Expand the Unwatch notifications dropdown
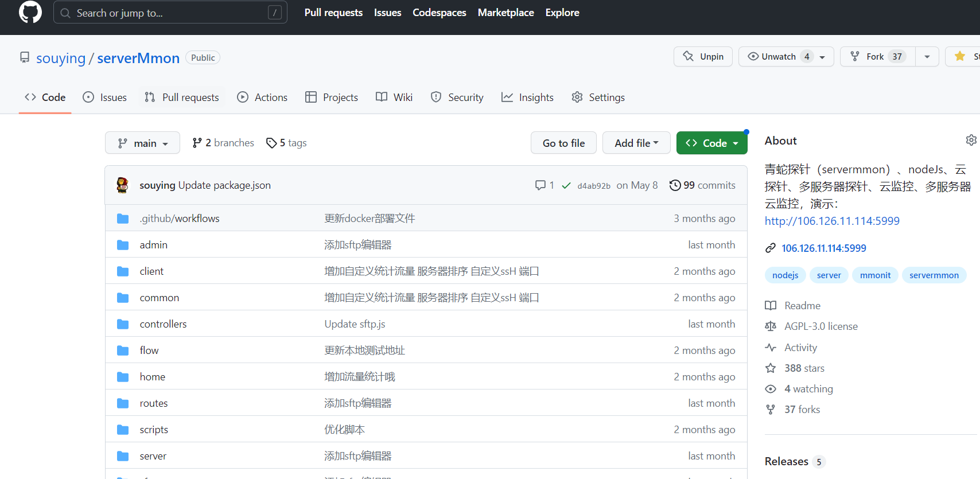 click(x=786, y=56)
